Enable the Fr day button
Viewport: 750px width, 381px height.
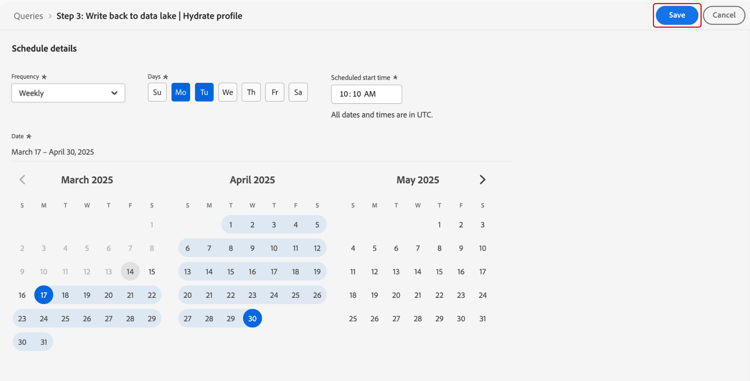275,92
